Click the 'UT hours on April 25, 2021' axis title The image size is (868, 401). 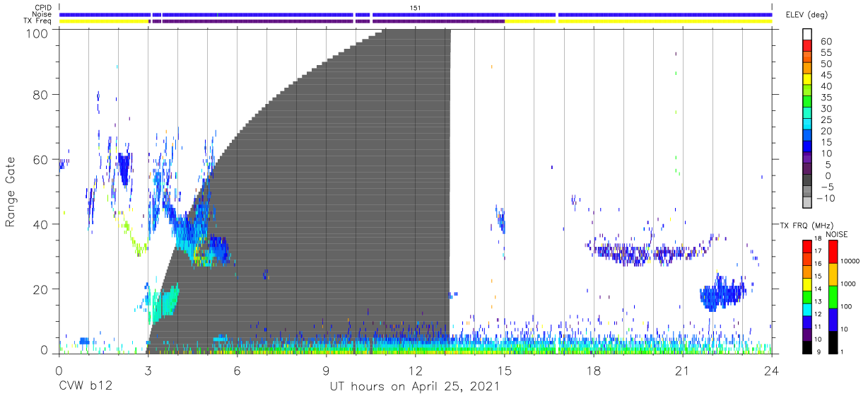click(414, 387)
